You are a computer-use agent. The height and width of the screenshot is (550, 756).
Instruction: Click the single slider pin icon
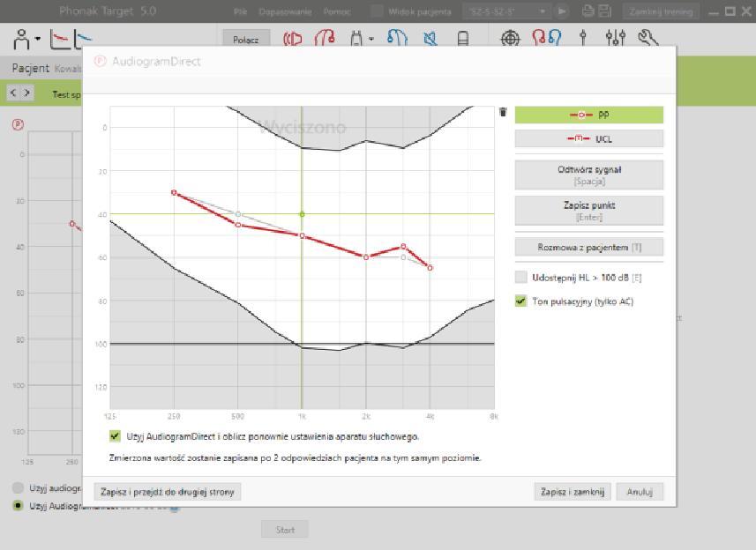pos(583,38)
